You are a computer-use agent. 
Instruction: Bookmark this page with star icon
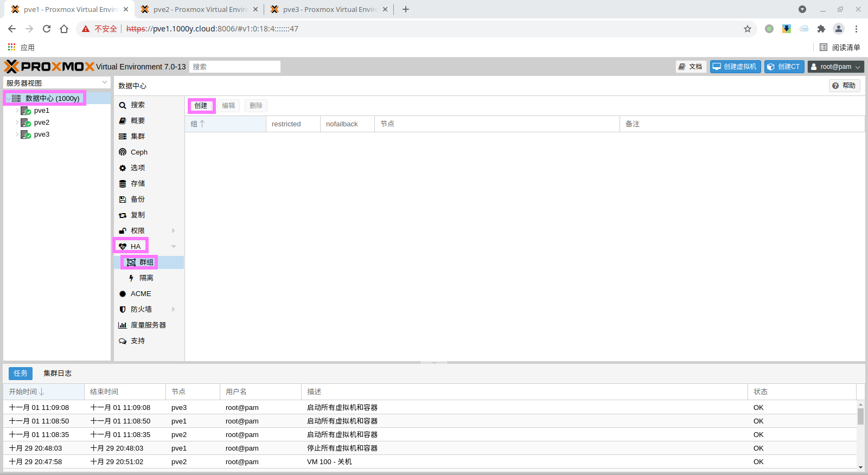748,29
